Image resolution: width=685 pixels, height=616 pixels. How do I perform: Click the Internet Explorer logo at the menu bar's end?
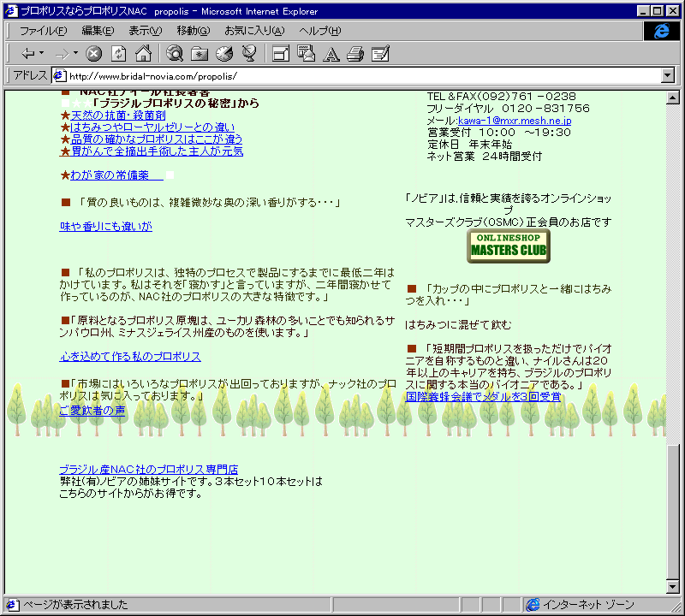[x=661, y=31]
